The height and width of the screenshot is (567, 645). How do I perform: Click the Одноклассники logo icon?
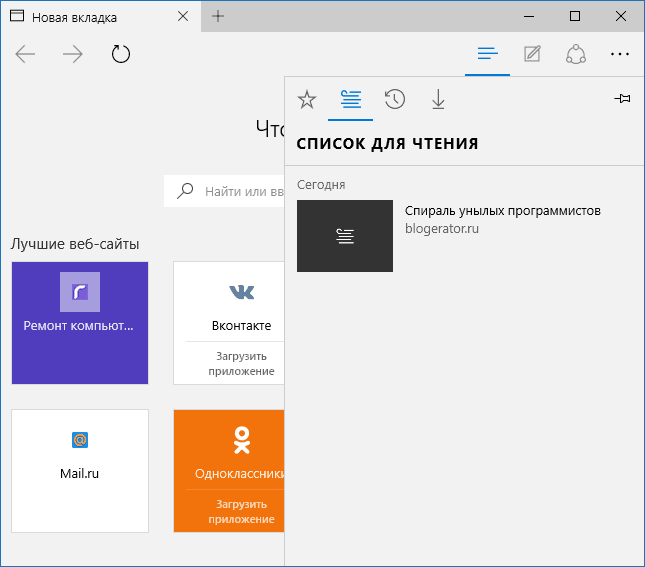tap(242, 440)
